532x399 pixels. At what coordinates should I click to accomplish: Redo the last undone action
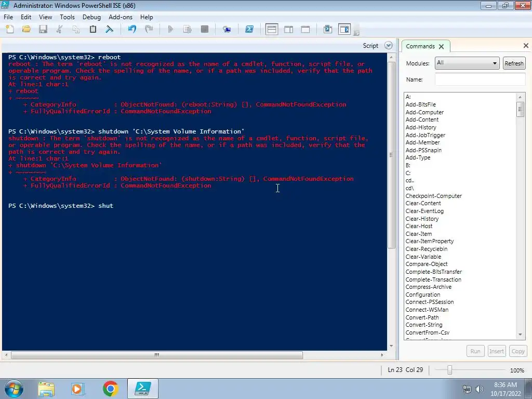149,29
